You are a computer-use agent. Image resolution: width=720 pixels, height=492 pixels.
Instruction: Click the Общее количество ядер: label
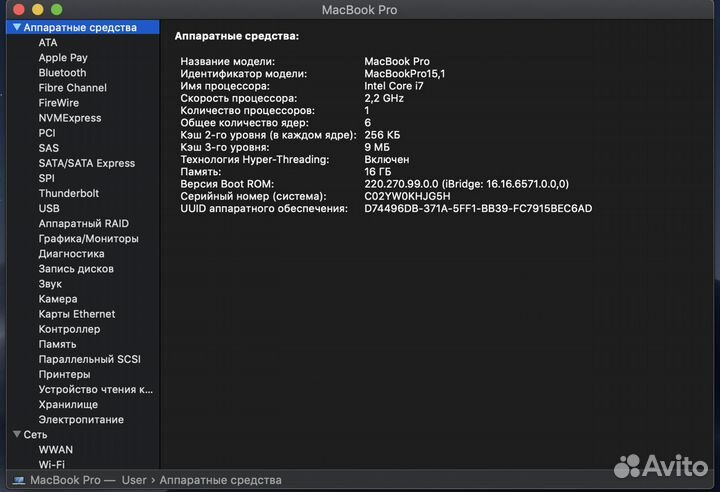coord(244,123)
